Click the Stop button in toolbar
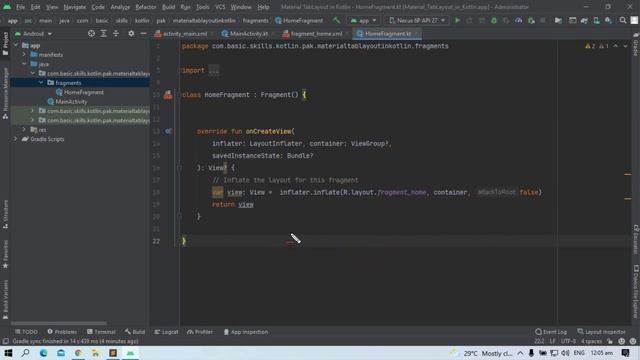 pyautogui.click(x=543, y=20)
